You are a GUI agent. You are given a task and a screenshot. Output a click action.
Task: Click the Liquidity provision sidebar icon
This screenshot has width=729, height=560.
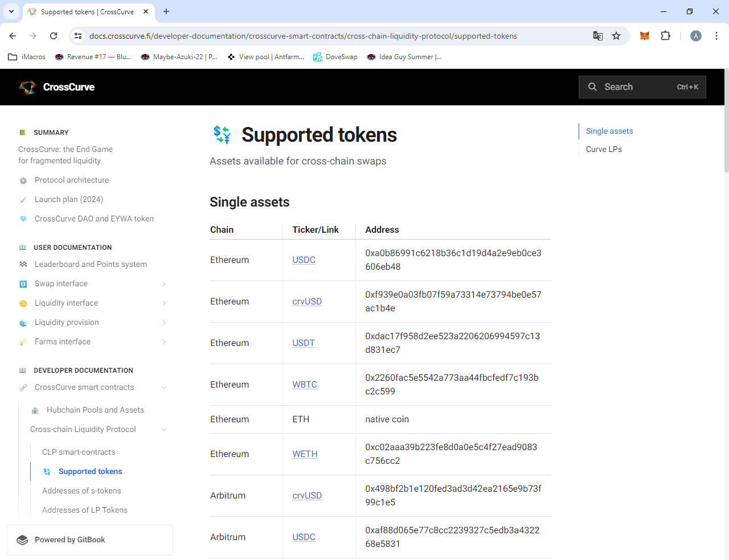(x=23, y=323)
